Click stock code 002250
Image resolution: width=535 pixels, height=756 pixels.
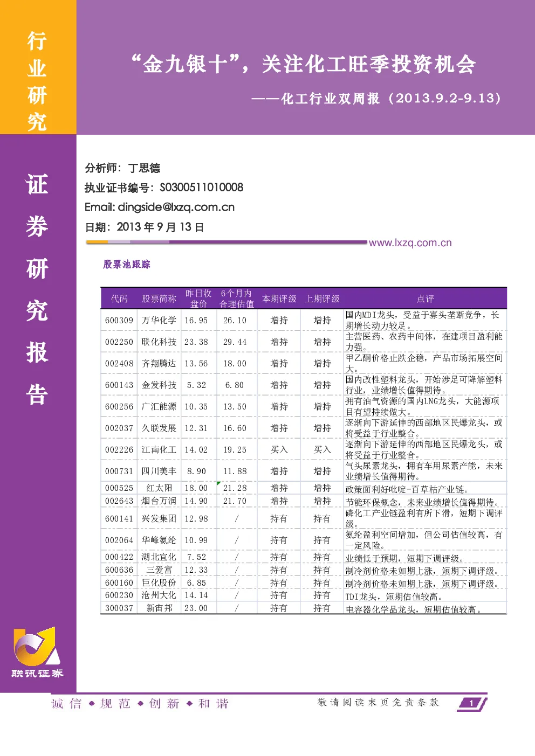[119, 342]
